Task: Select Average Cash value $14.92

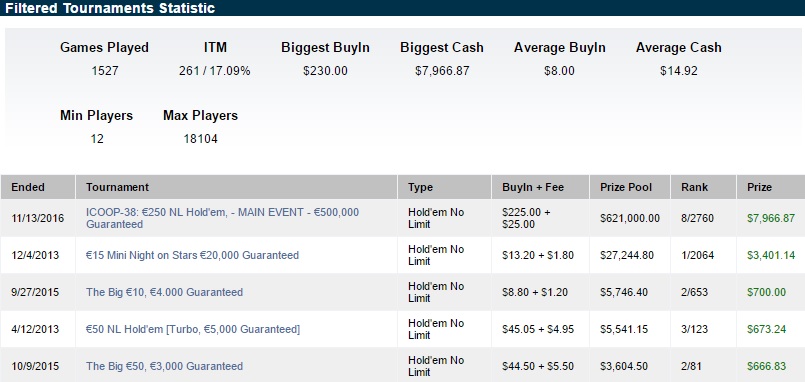Action: (679, 71)
